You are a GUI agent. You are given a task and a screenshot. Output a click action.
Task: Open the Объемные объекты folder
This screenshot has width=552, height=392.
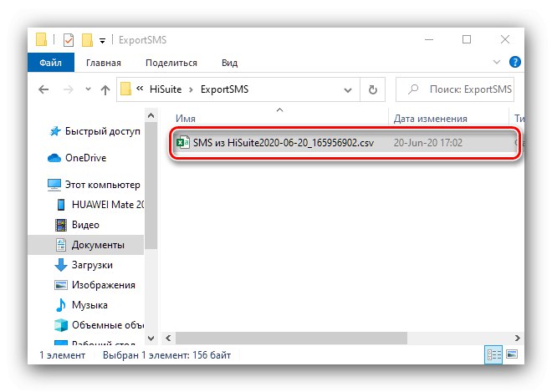[x=108, y=325]
